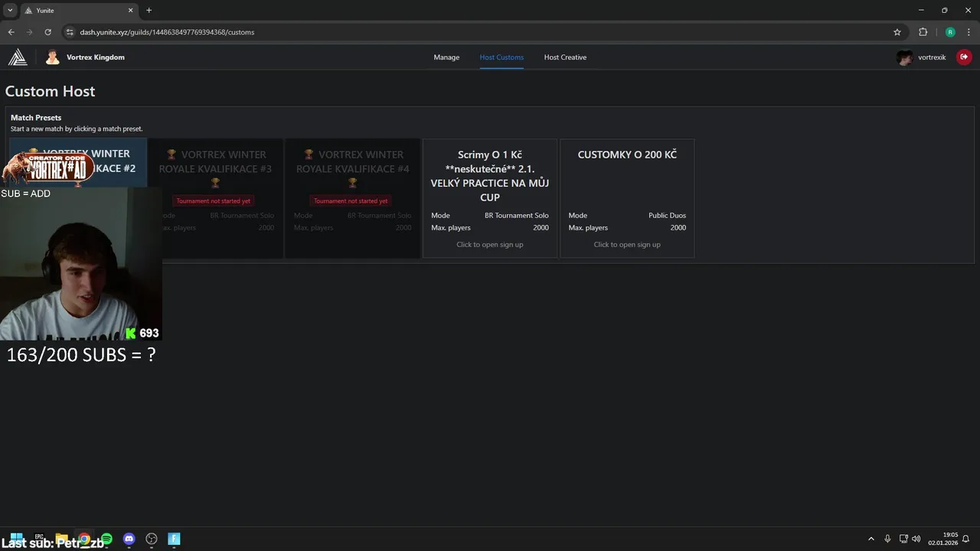980x551 pixels.
Task: Open the Chrome three-dot menu
Action: pyautogui.click(x=969, y=32)
